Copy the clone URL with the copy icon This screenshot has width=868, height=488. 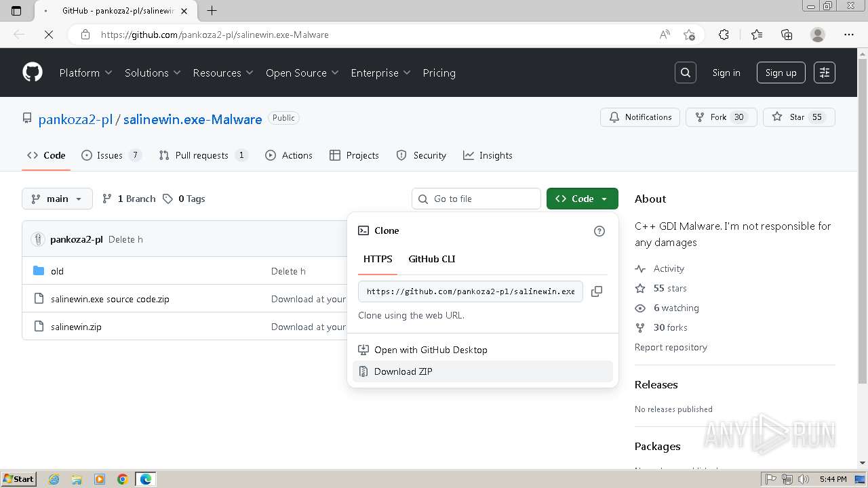pyautogui.click(x=597, y=291)
